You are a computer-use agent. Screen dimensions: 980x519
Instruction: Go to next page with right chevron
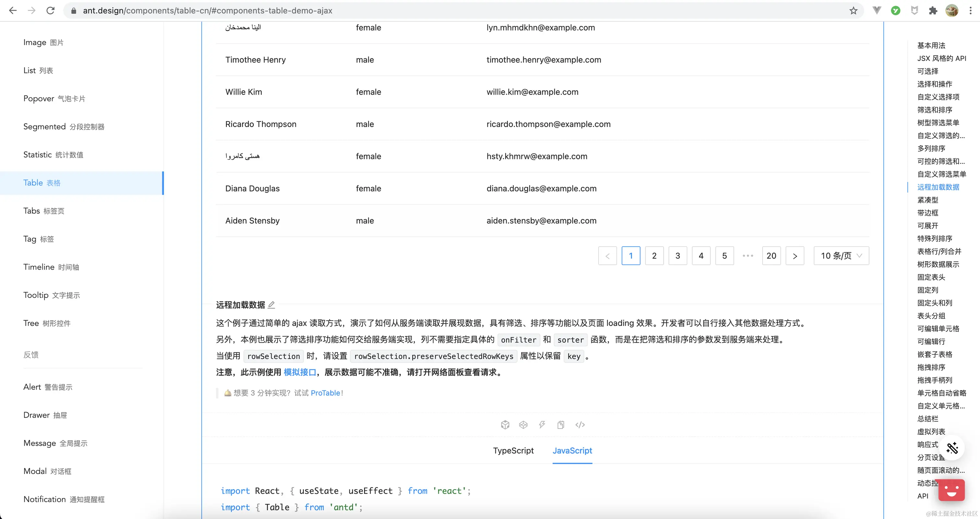coord(795,256)
